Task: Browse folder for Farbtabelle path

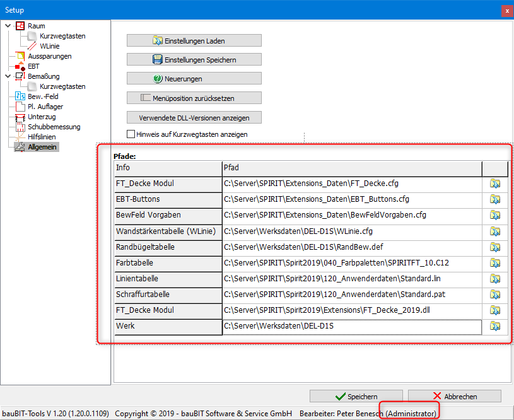Action: coord(495,263)
